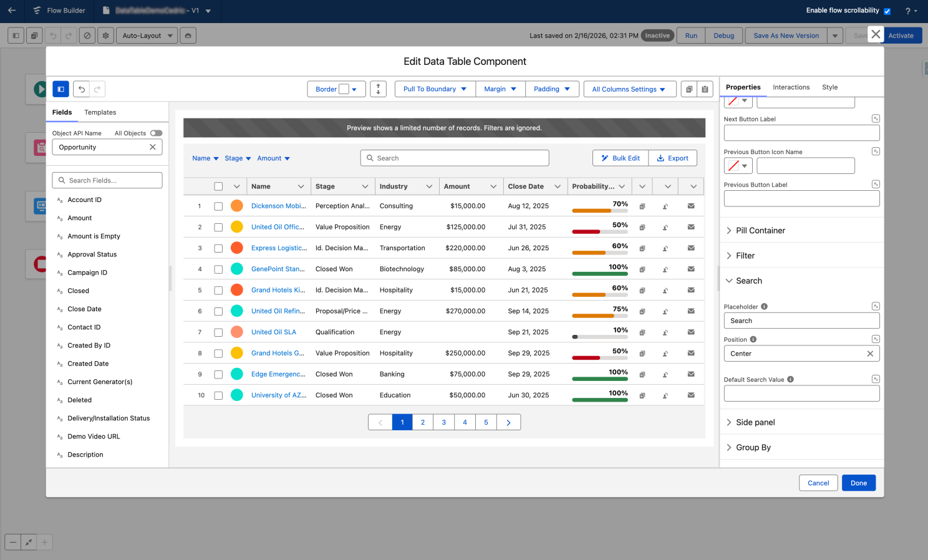Screen dimensions: 928x560
Task: Switch to the Templates tab
Action: pos(100,112)
